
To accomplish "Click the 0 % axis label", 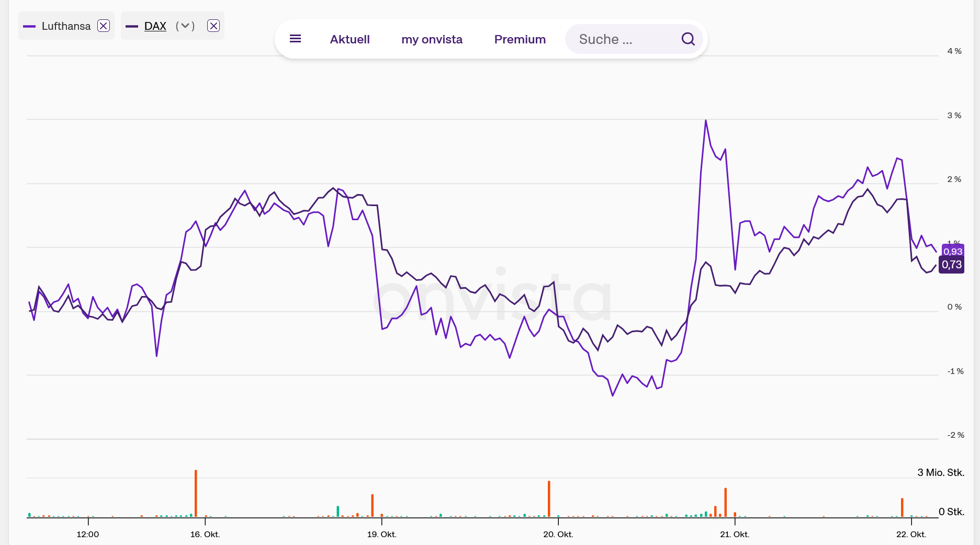I will click(954, 307).
